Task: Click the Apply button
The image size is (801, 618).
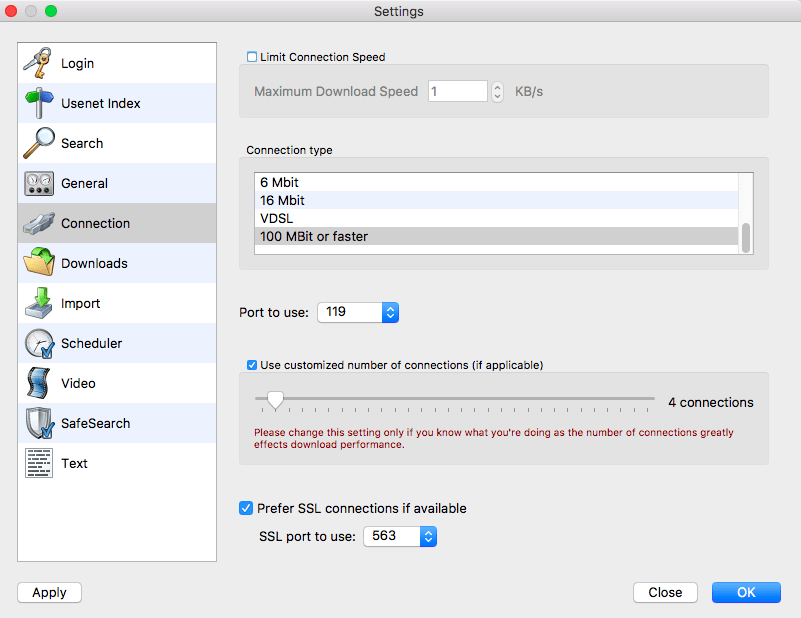Action: click(50, 592)
